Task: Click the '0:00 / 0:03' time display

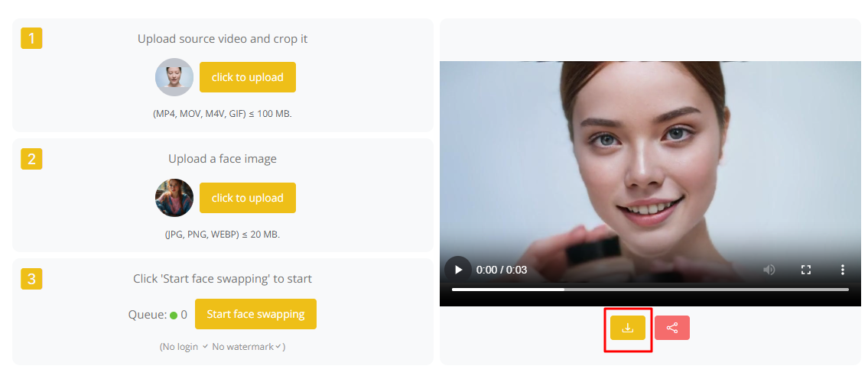Action: click(x=502, y=270)
